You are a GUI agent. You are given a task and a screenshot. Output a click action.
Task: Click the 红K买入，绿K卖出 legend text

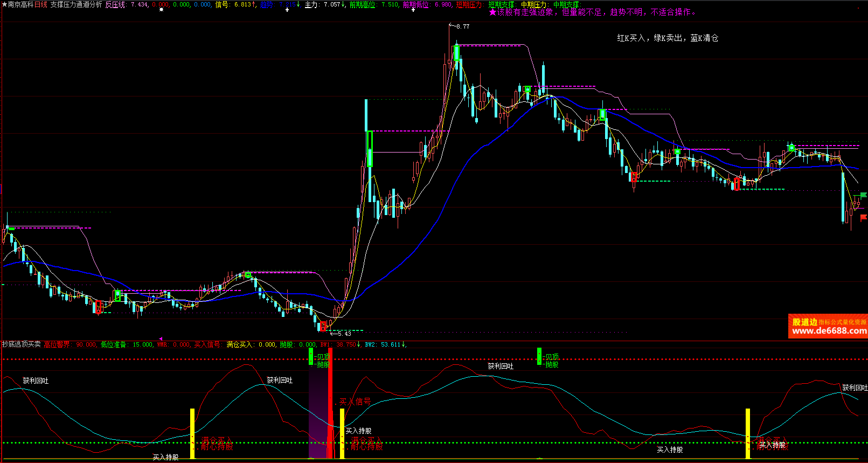click(x=667, y=38)
